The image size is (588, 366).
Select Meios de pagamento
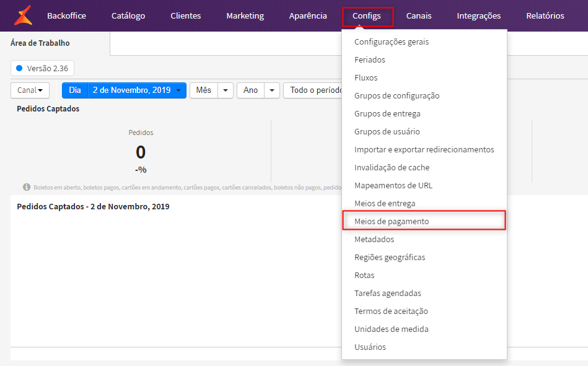pyautogui.click(x=424, y=221)
